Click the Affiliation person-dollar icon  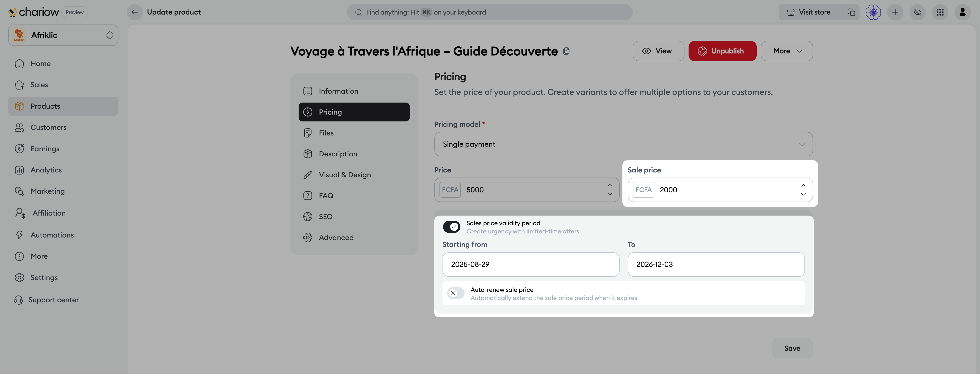click(x=20, y=213)
